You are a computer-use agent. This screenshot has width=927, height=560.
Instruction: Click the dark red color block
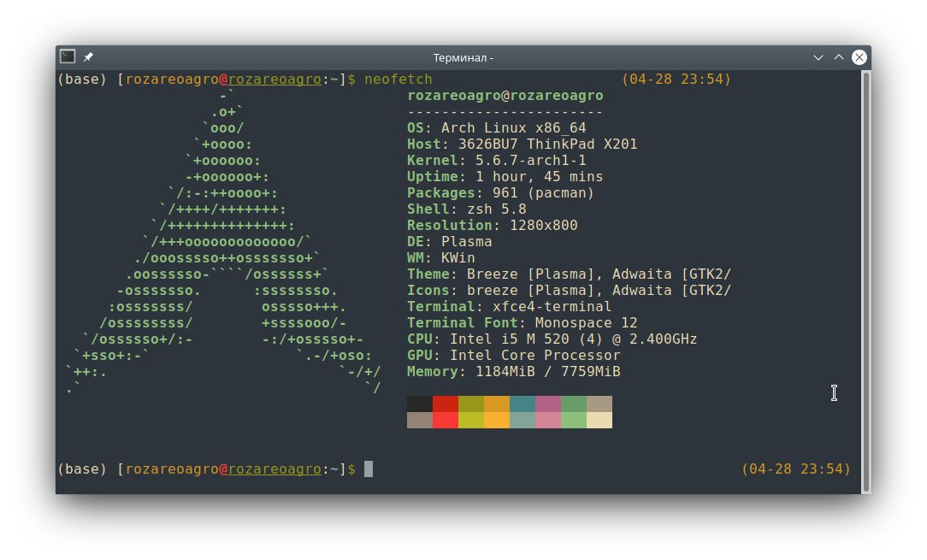point(446,404)
